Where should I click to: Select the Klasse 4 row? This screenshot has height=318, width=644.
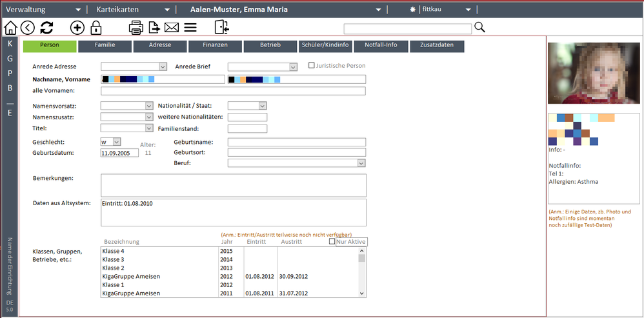229,251
